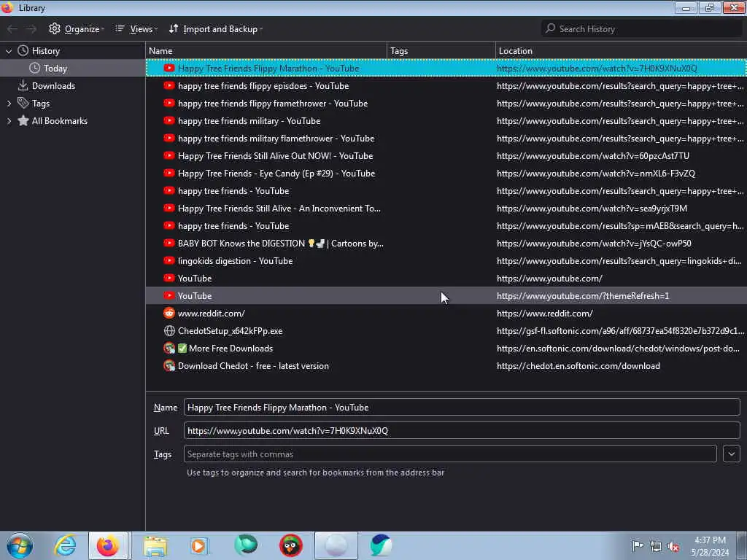Click the Search History field
The height and width of the screenshot is (560, 747).
point(642,29)
